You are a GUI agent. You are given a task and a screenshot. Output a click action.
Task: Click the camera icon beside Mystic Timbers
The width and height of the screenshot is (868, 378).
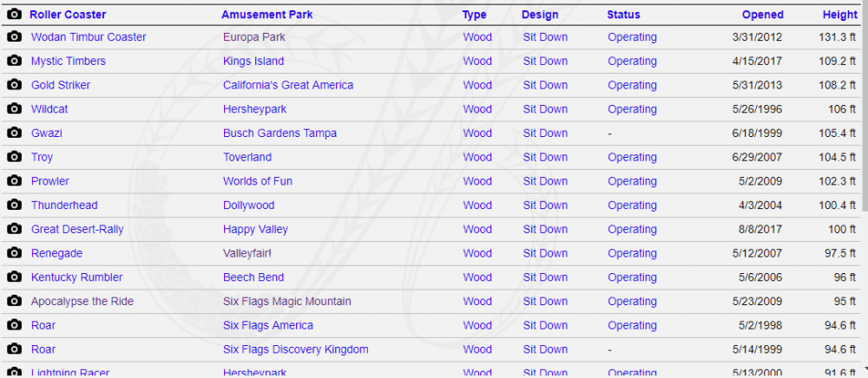15,61
